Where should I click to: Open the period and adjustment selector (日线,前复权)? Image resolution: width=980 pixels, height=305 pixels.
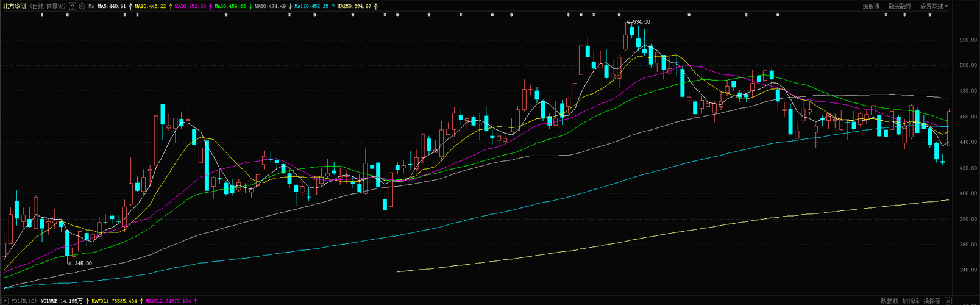coord(48,6)
